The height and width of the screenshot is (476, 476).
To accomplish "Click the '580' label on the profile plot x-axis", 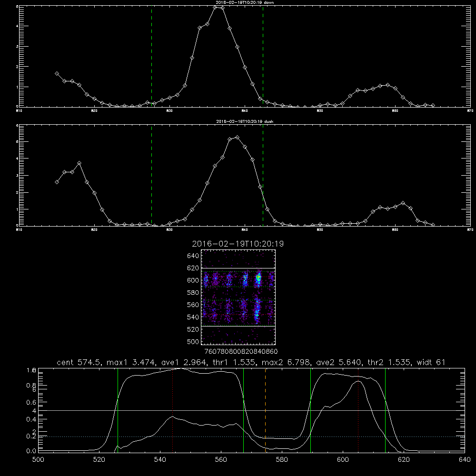I will 282,460.
